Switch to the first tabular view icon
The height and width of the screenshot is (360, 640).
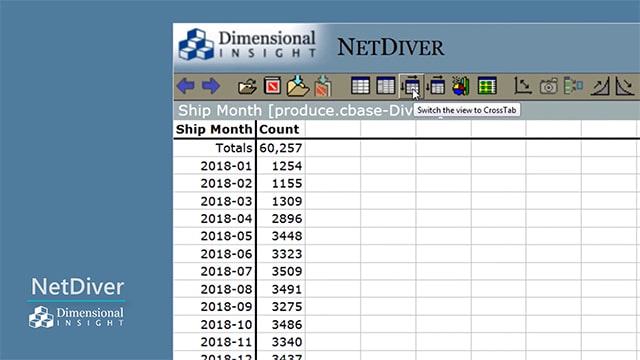pyautogui.click(x=360, y=86)
